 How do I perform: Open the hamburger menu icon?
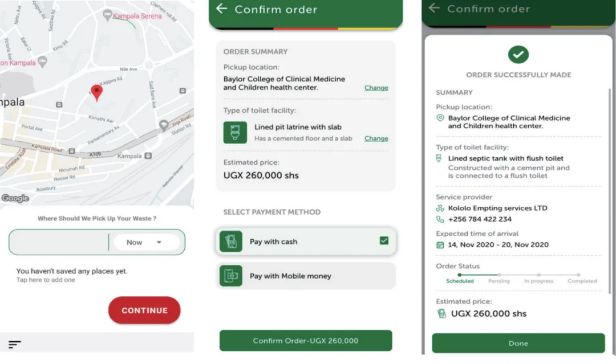click(x=15, y=344)
